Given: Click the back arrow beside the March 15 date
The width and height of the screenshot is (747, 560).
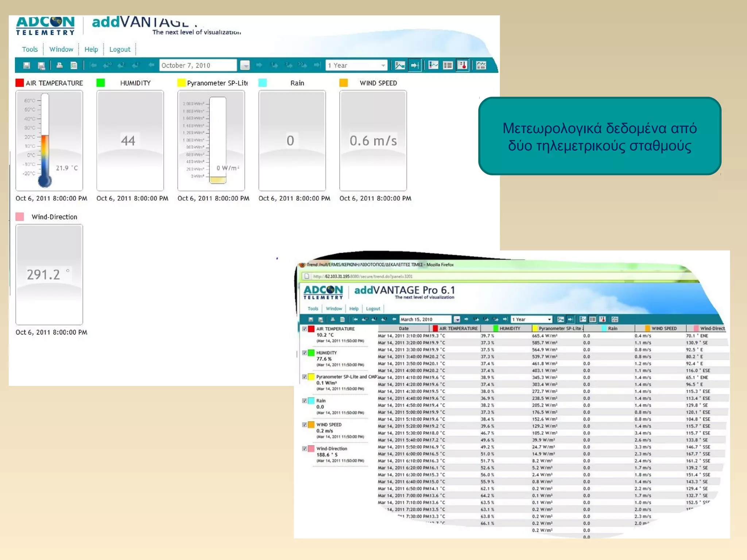Looking at the screenshot, I should [394, 319].
